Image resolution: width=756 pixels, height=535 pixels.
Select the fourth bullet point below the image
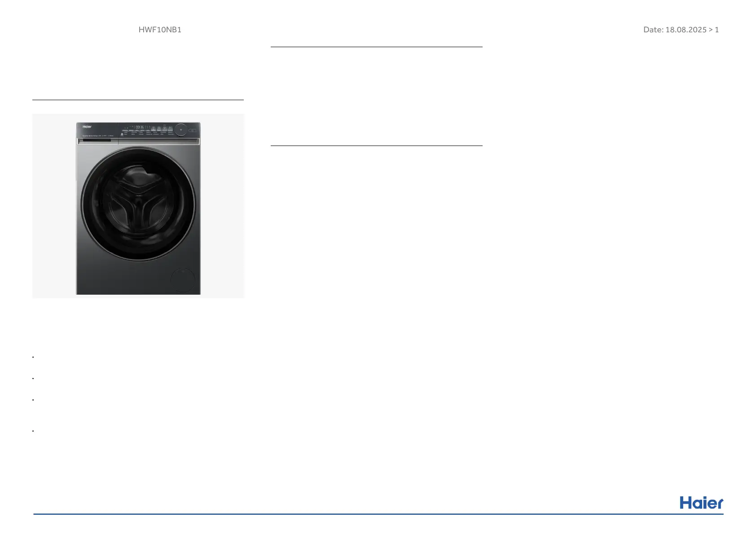[34, 431]
